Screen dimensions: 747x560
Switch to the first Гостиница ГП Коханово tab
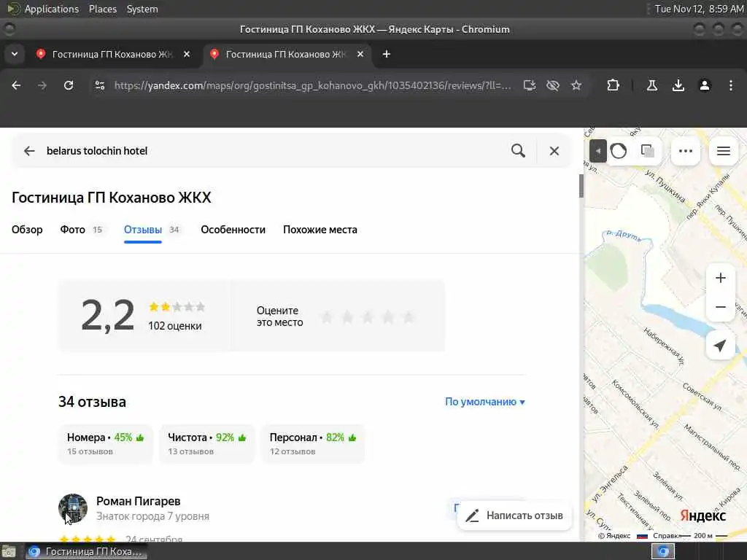coord(112,54)
